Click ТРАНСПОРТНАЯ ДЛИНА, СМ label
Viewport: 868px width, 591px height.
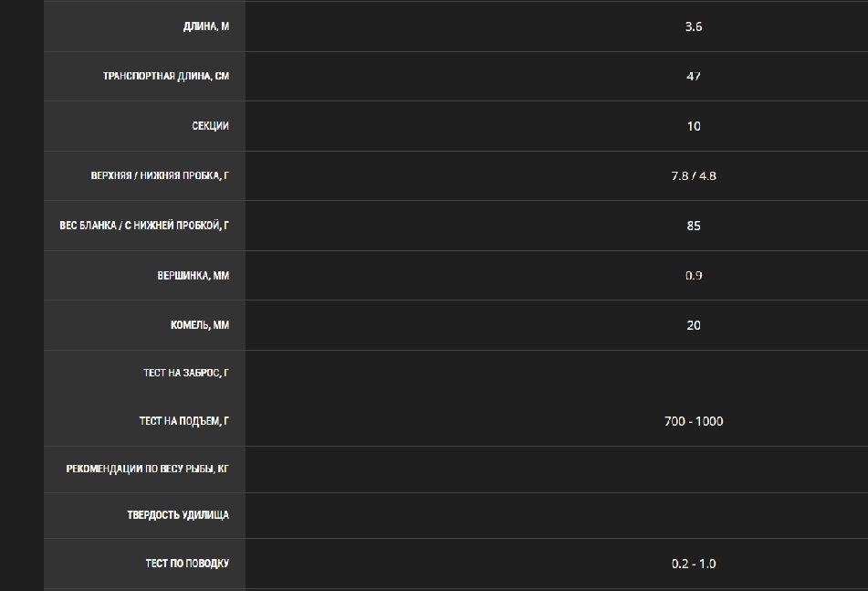166,77
